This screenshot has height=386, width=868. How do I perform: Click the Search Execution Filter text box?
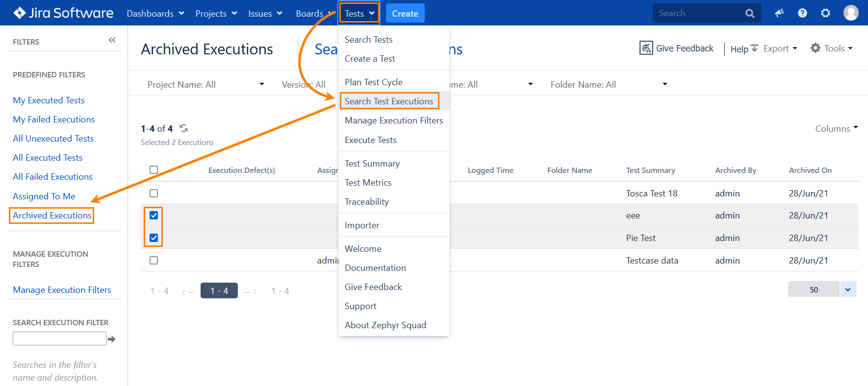pos(59,338)
